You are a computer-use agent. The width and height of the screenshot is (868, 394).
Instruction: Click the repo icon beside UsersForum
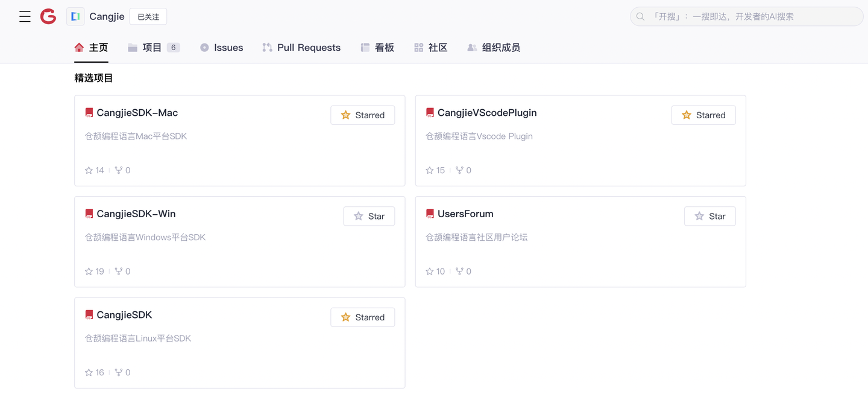click(430, 214)
